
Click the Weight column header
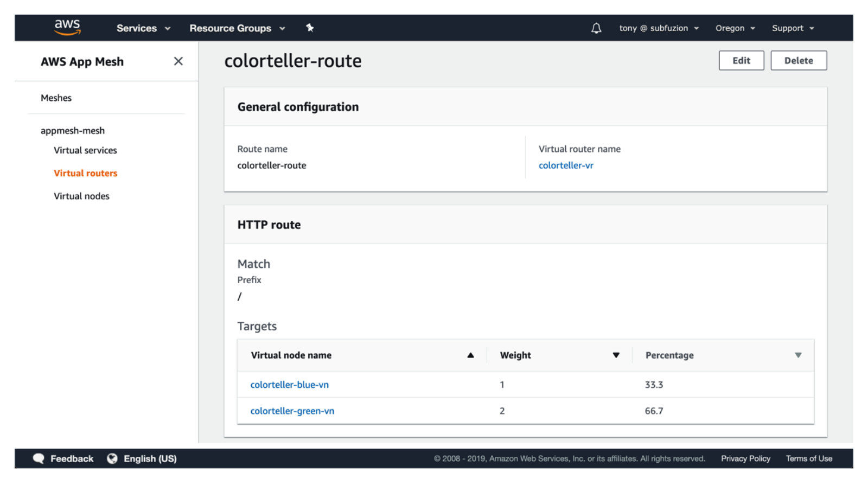tap(515, 355)
